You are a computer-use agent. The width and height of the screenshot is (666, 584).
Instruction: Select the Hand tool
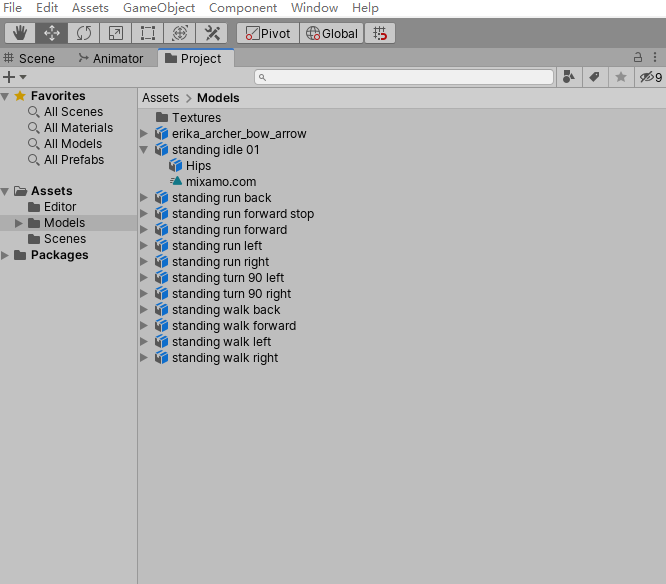[x=20, y=33]
